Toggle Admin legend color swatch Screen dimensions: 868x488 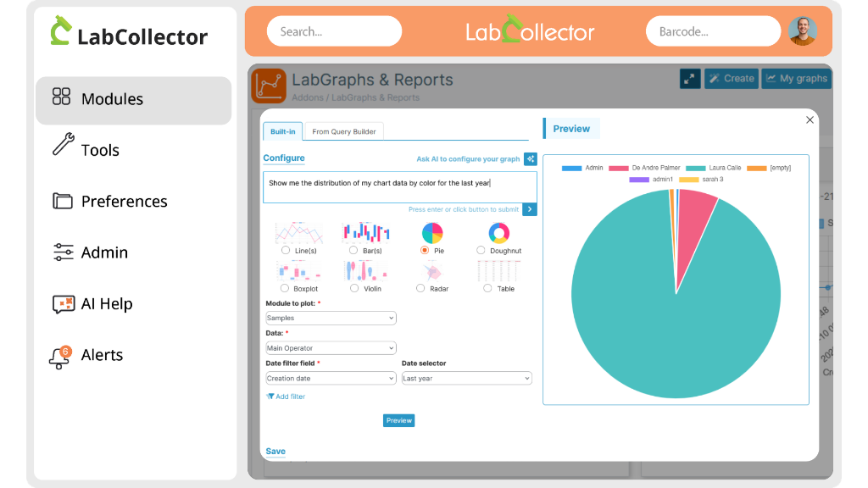(x=571, y=169)
